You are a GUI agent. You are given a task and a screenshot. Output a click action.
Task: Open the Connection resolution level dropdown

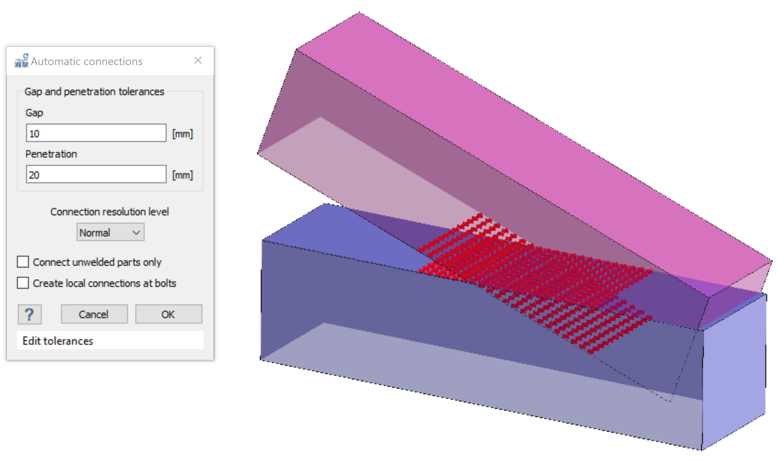[x=110, y=232]
